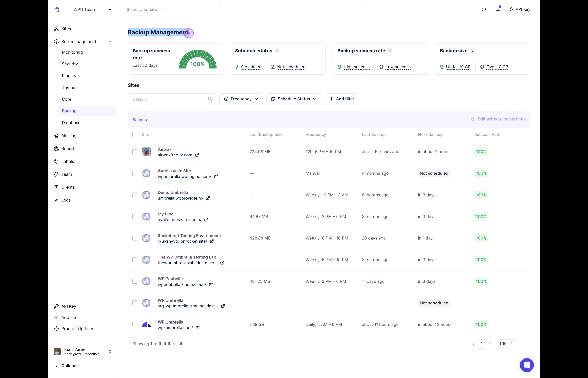
Task: Click the wp-umbrella.com site logo
Action: (146, 325)
